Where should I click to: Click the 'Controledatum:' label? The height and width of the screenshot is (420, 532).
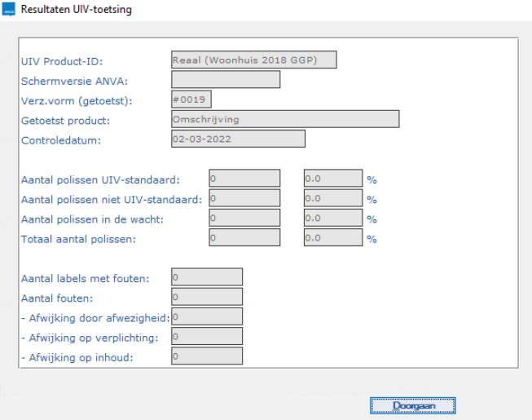pyautogui.click(x=61, y=140)
